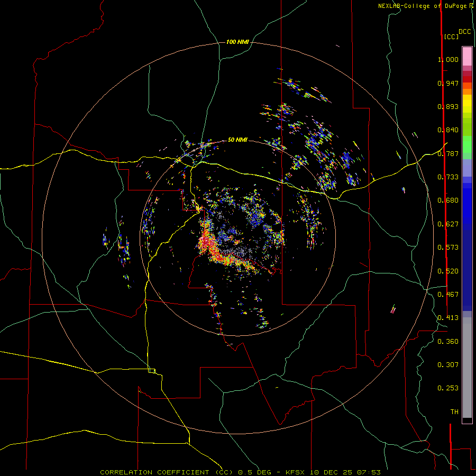
Task: Click the 0.733 scale value
Action: click(x=448, y=177)
